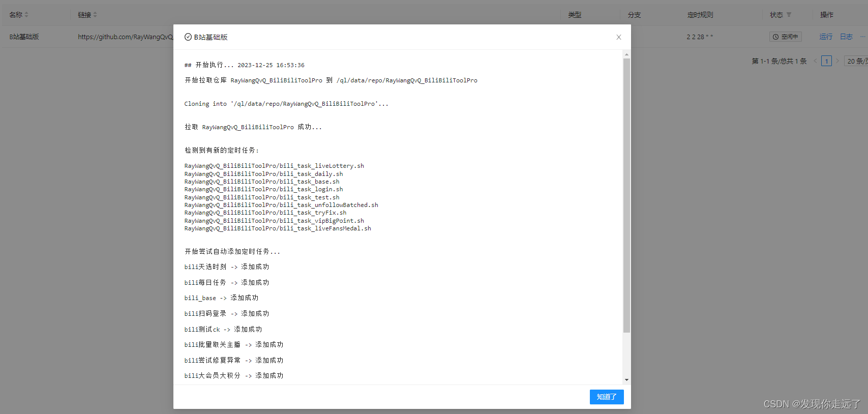Click the 分支 column header
The height and width of the screenshot is (414, 868).
[634, 15]
